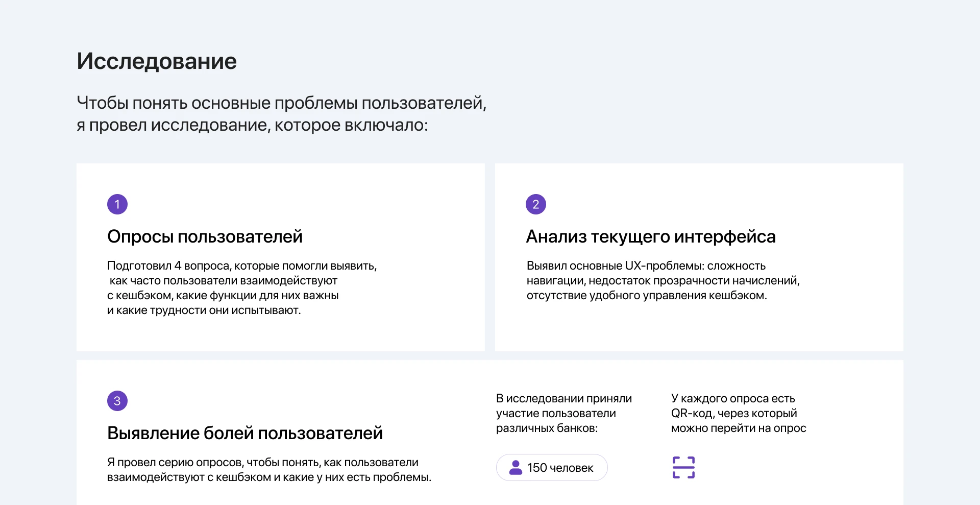Open the QR-code scan icon
Viewport: 980px width, 505px height.
click(x=683, y=467)
